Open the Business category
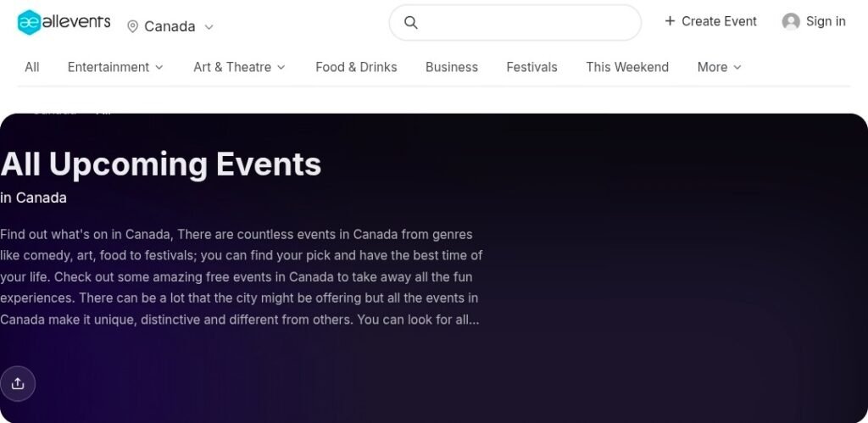Screen dimensions: 868x423 (452, 67)
